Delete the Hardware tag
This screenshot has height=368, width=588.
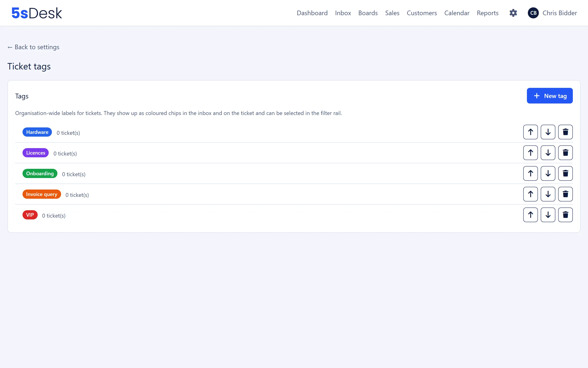[565, 132]
